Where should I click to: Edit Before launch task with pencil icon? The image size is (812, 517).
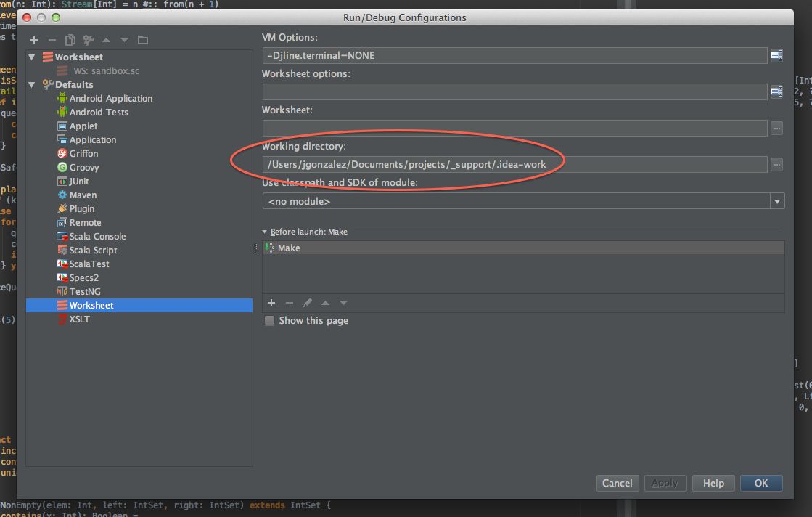pyautogui.click(x=308, y=303)
